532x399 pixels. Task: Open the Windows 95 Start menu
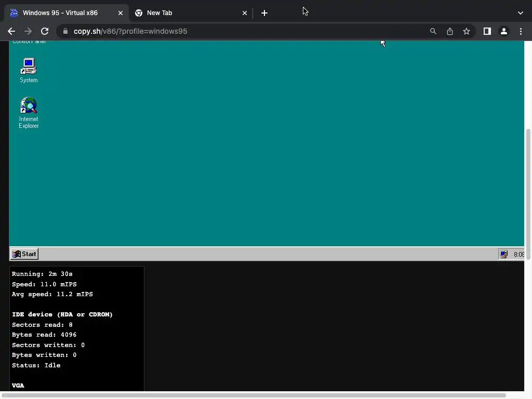point(24,254)
